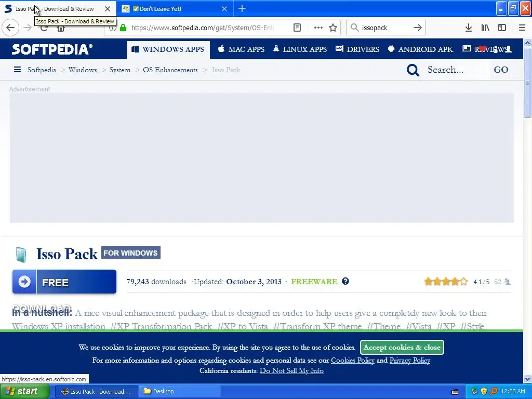Viewport: 532px width, 399px height.
Task: Close the Don't Leave Yet! tab
Action: coord(224,9)
